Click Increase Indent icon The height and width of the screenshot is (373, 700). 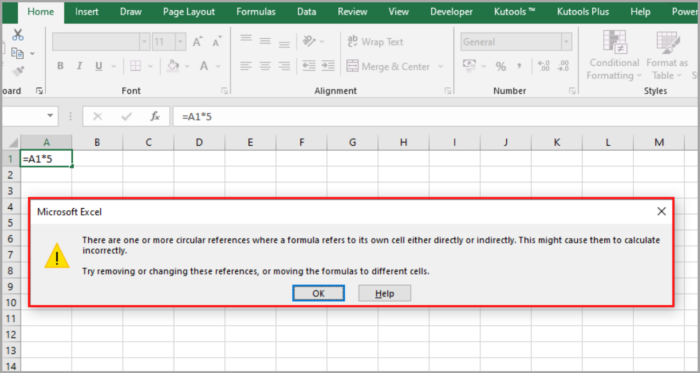(x=328, y=66)
